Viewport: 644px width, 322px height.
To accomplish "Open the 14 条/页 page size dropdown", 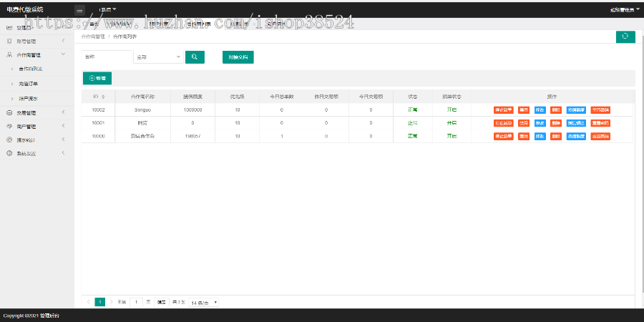I will point(204,303).
